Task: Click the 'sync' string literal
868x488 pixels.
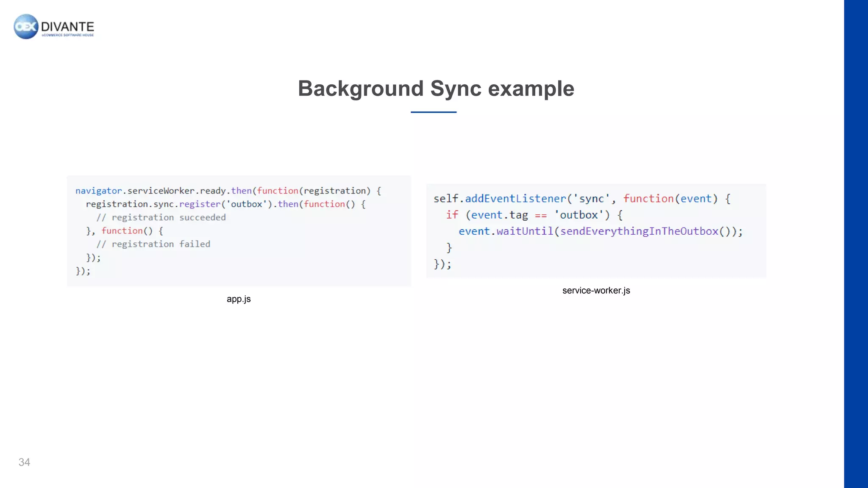Action: click(x=591, y=199)
